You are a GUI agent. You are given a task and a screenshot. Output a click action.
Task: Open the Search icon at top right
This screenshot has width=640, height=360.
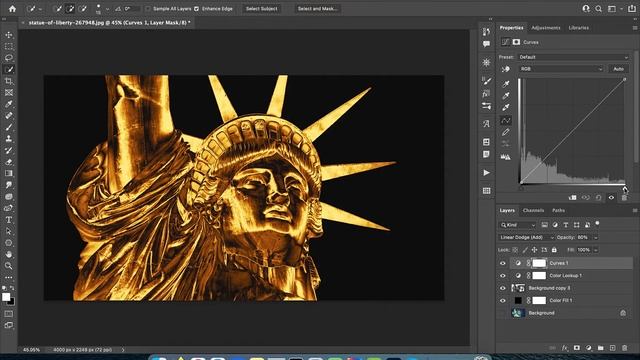click(598, 9)
